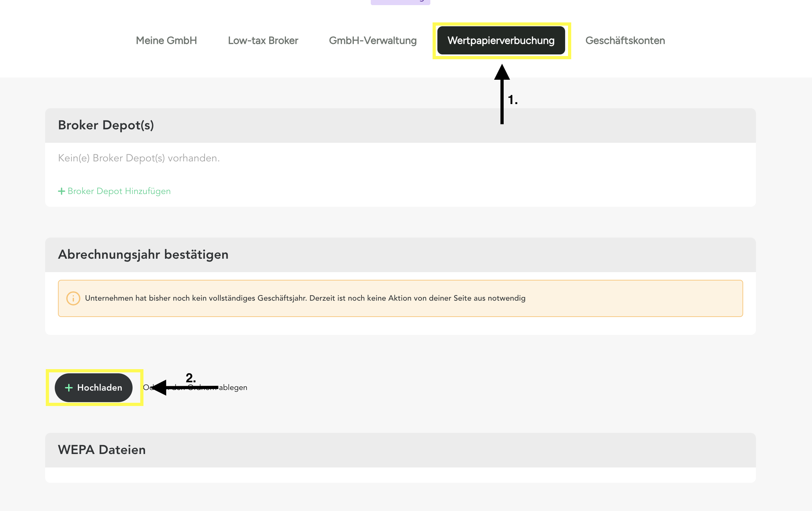
Task: Click the Geschäftsjahr warning message text
Action: [305, 298]
